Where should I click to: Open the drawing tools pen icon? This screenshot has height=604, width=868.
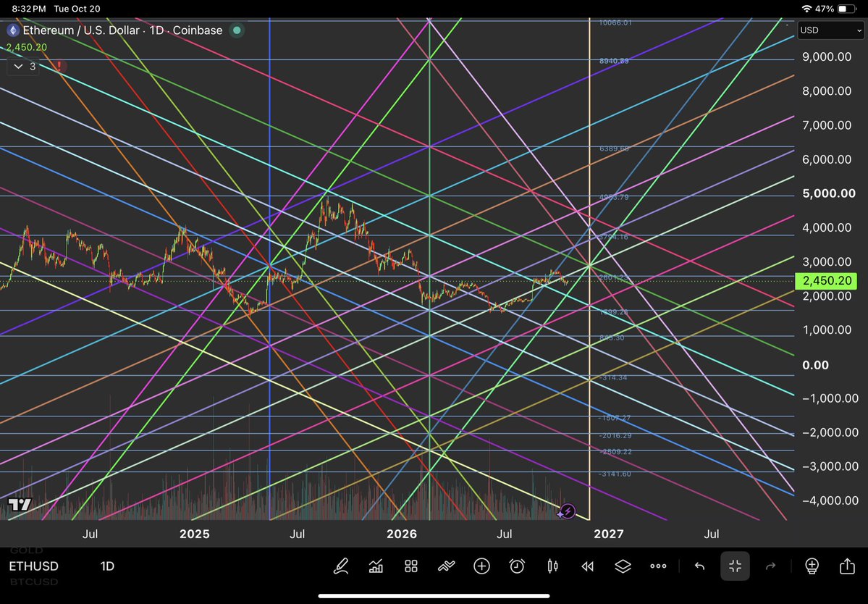tap(340, 566)
